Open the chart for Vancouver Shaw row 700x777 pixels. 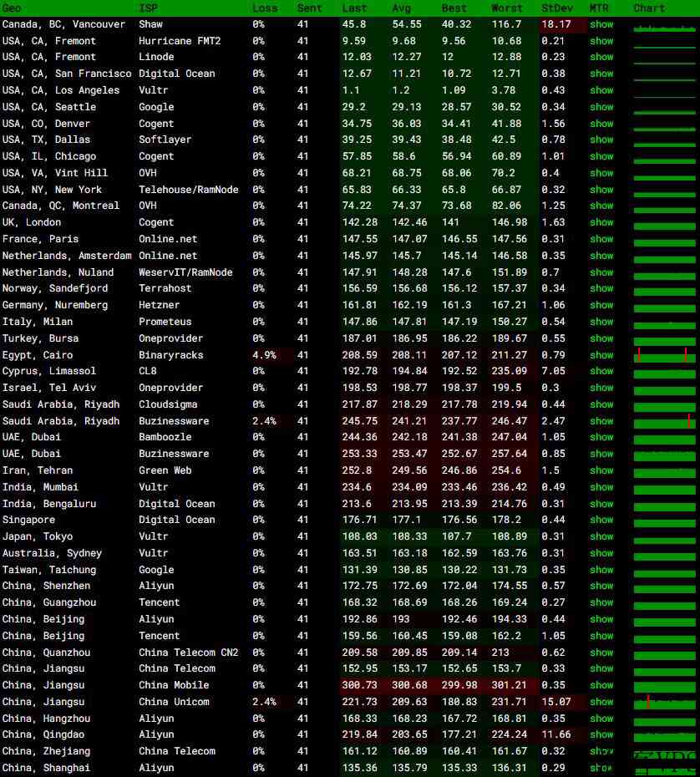click(664, 28)
